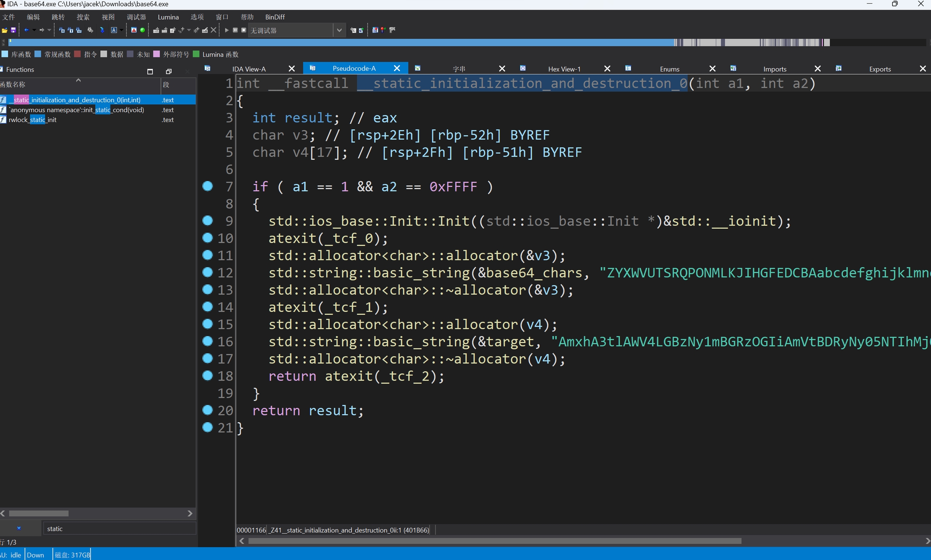Open the Lumina menu
This screenshot has width=931, height=560.
point(168,17)
